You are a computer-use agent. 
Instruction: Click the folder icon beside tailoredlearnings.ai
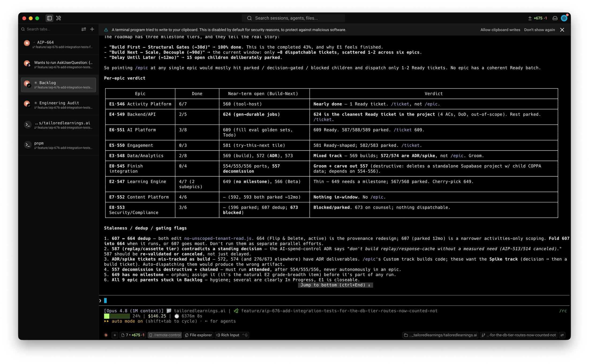point(169,311)
